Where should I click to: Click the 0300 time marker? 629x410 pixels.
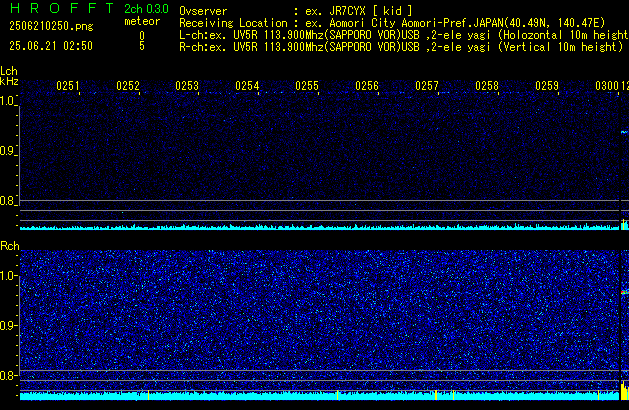pos(607,86)
